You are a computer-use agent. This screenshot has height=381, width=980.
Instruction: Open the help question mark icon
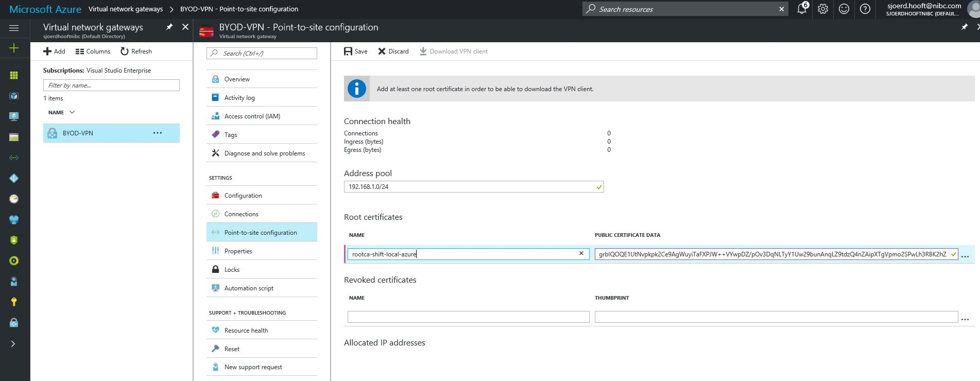click(865, 9)
